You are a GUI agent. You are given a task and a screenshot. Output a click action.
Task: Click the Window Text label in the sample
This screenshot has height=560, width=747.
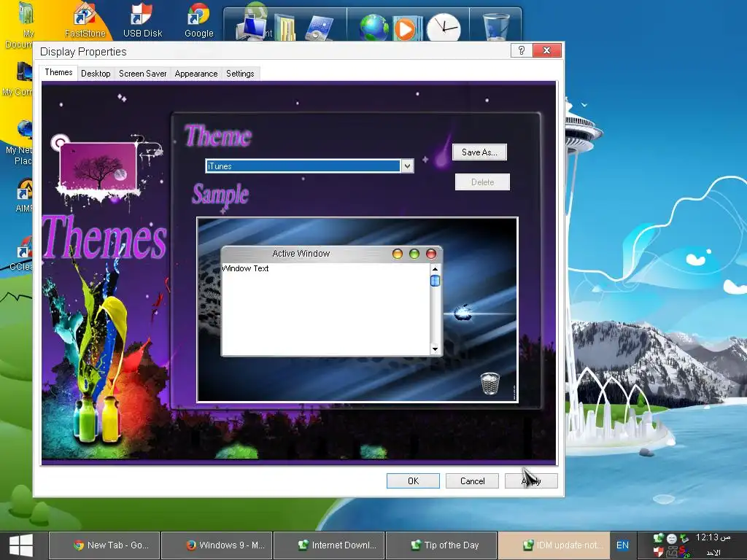click(x=245, y=268)
